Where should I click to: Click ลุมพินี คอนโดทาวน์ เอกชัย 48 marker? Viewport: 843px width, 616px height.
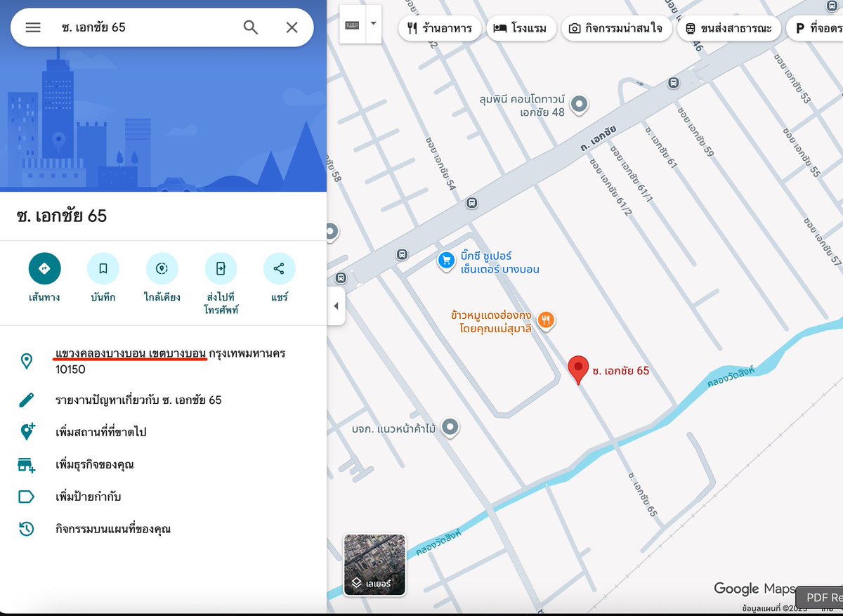tap(580, 105)
